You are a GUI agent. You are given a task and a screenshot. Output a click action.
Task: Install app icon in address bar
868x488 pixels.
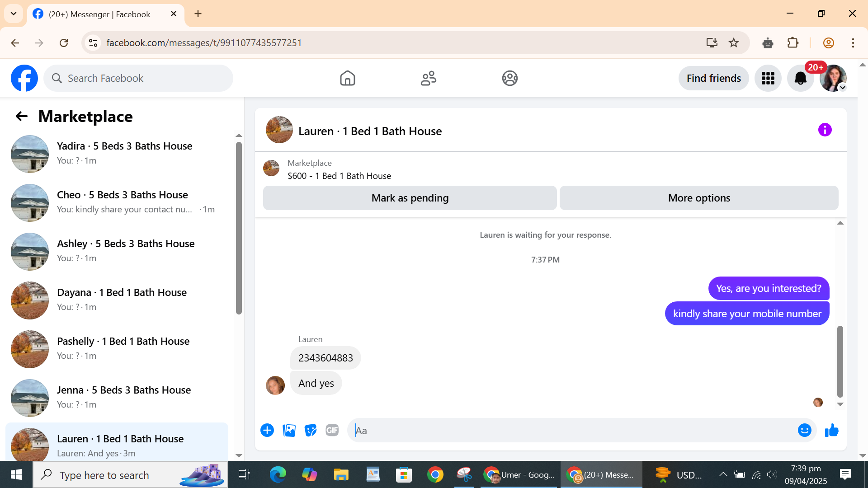pyautogui.click(x=712, y=43)
